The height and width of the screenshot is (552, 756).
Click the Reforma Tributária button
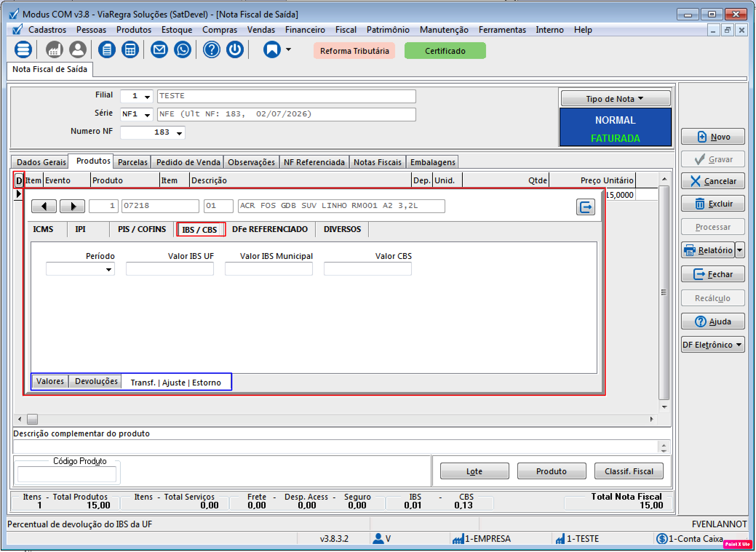(354, 51)
